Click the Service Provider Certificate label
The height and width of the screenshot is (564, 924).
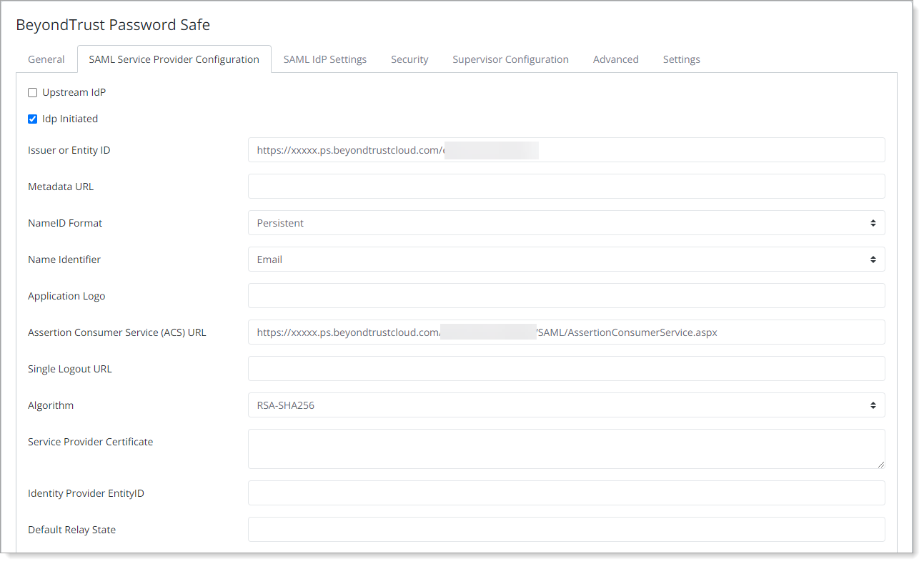(91, 442)
